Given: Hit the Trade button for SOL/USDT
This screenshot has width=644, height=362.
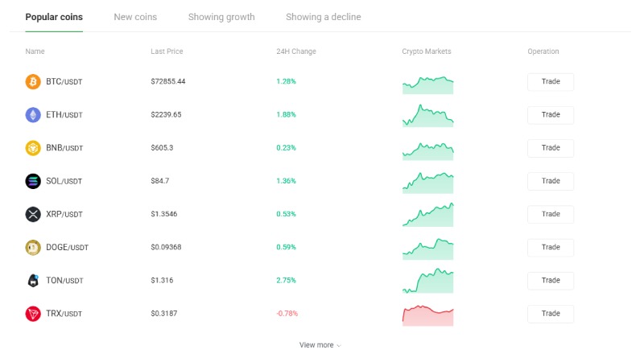Looking at the screenshot, I should tap(551, 181).
